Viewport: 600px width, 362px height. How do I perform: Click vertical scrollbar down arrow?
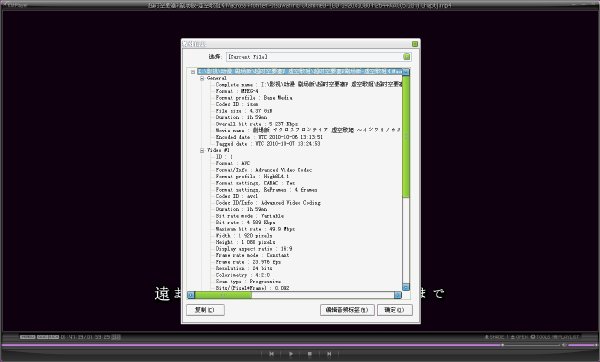pos(406,287)
